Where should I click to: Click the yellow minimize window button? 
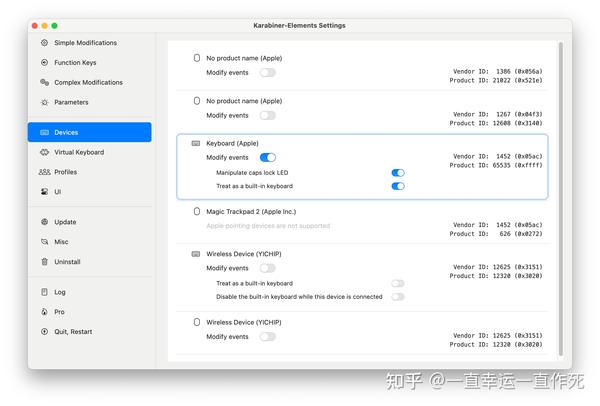tap(44, 26)
